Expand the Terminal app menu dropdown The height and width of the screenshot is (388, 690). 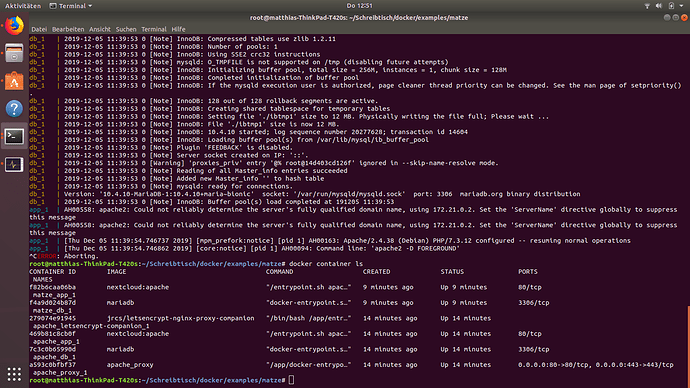[71, 6]
